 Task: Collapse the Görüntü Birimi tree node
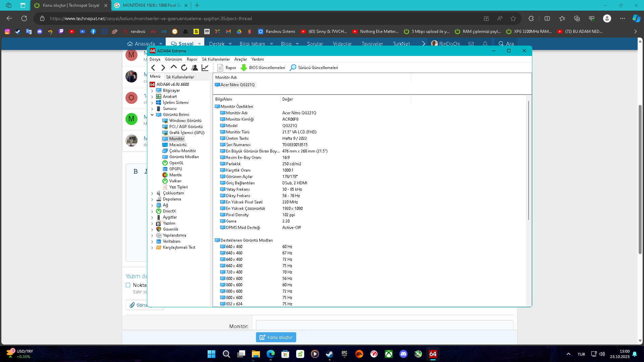152,115
